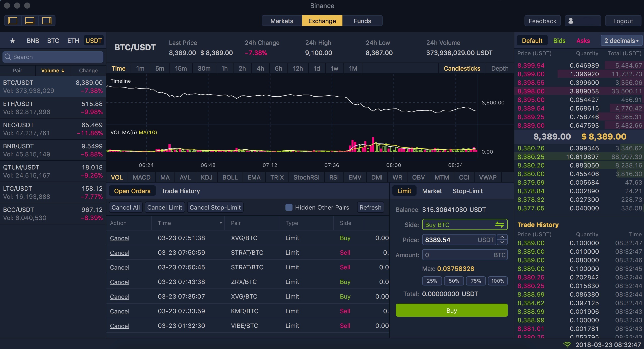Click the Amount BTC input field
This screenshot has height=349, width=644.
[x=465, y=255]
